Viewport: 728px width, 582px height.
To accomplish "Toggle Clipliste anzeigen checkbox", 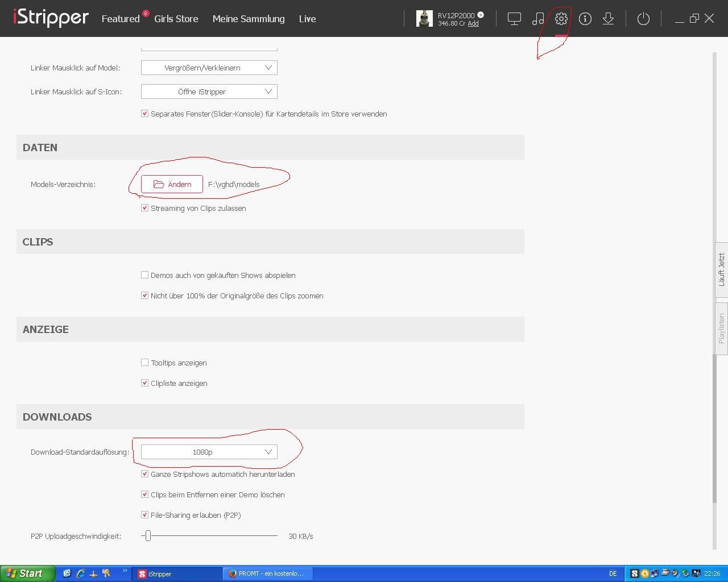I will point(144,383).
